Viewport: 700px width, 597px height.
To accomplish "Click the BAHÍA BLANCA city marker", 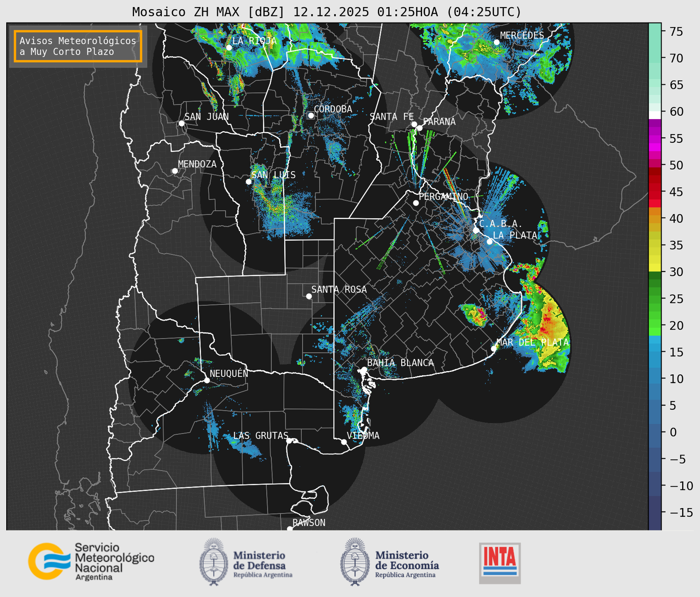I will [x=364, y=369].
